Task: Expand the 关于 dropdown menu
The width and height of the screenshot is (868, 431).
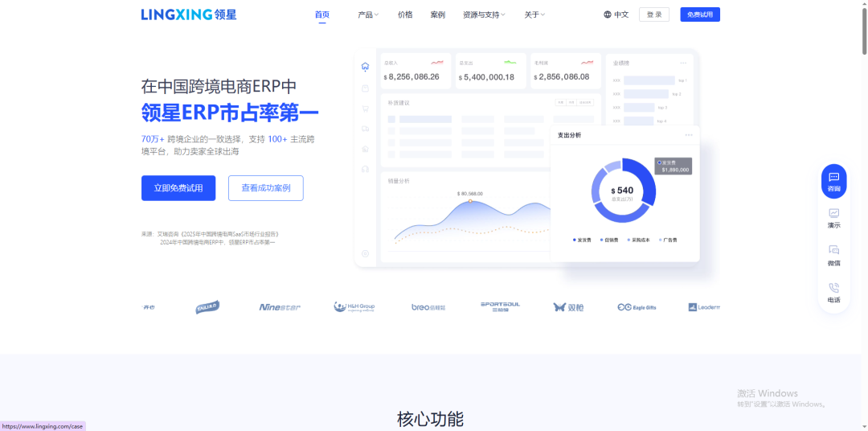Action: pyautogui.click(x=534, y=15)
